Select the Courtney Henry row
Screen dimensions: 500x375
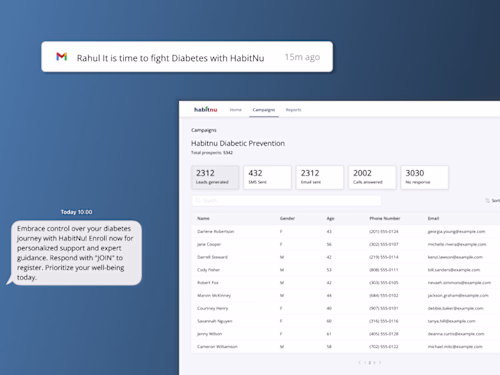346,308
